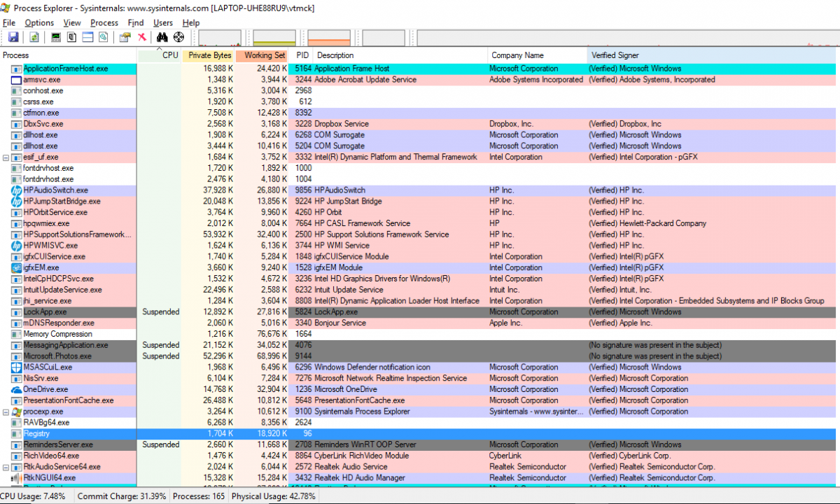Click 'Commit Charge: 31.39%' in status bar
Image resolution: width=840 pixels, height=504 pixels.
(122, 496)
